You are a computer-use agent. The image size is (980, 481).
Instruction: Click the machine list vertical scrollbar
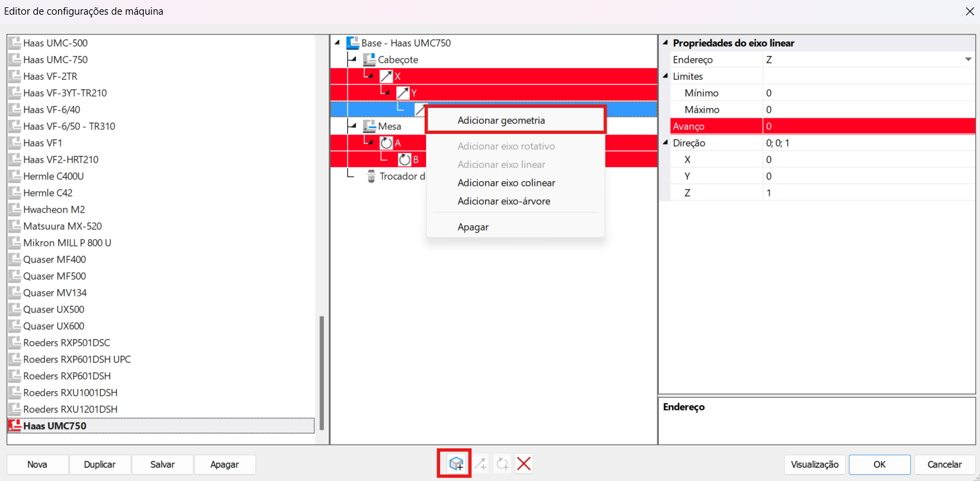pyautogui.click(x=322, y=373)
